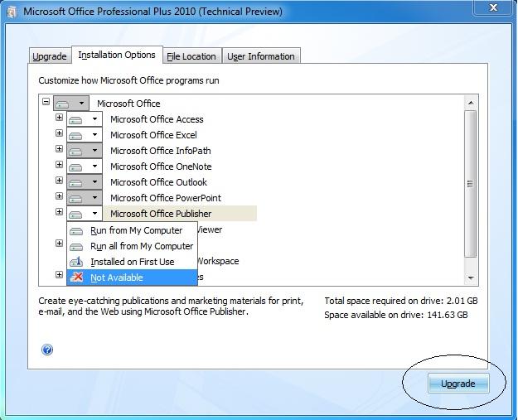Click the drive icon beside Microsoft Office root

point(62,104)
